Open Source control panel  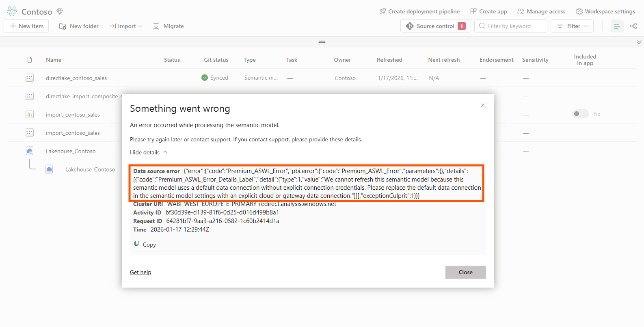point(435,26)
